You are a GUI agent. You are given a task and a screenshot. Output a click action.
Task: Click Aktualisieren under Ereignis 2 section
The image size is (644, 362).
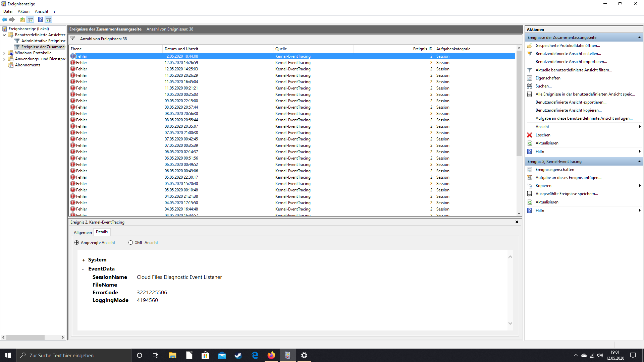[x=547, y=202]
